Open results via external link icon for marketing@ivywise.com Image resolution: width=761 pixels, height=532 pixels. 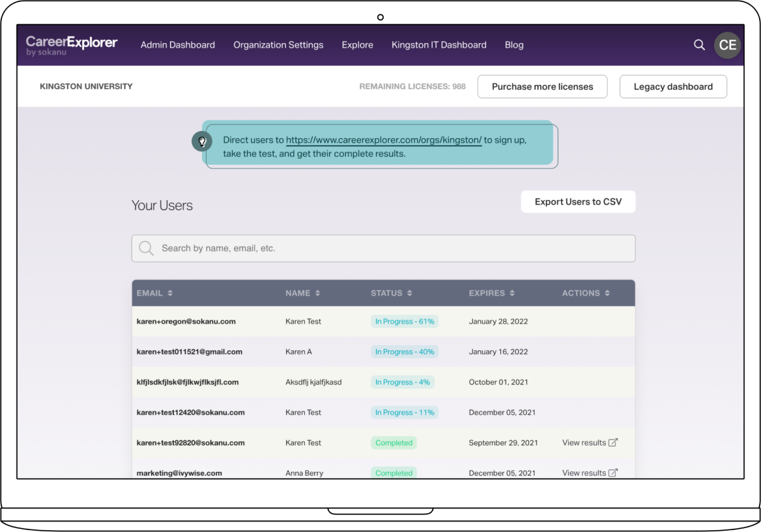pos(613,473)
